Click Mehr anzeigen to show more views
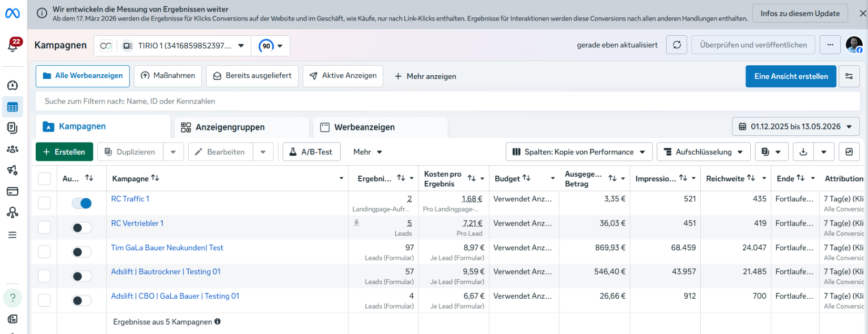 pos(425,76)
